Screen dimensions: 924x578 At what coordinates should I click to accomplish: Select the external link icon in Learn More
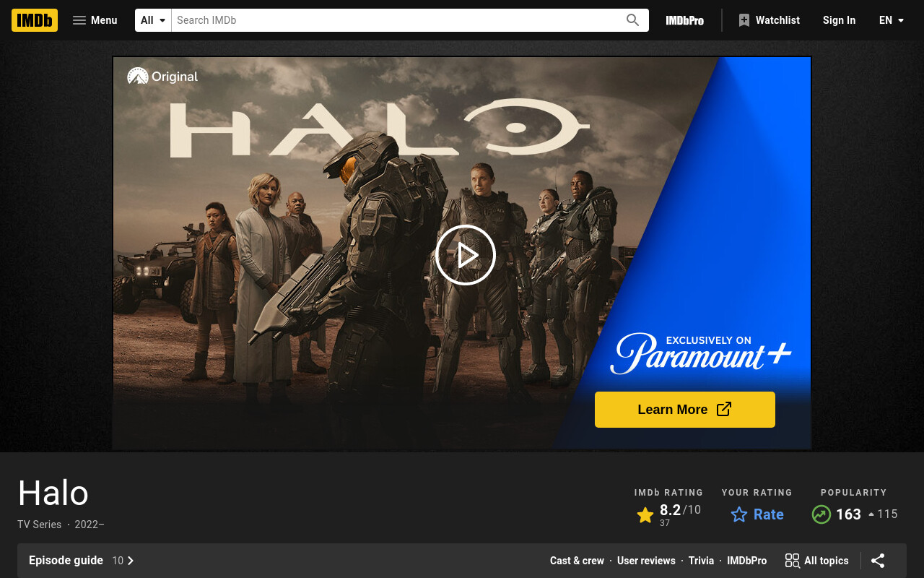(724, 409)
